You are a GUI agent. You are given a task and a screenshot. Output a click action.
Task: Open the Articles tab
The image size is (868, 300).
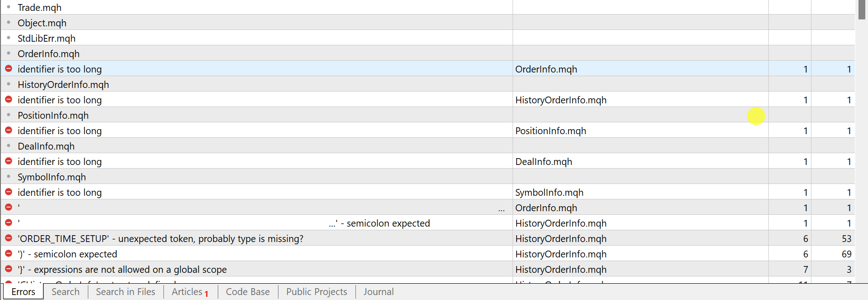point(187,292)
